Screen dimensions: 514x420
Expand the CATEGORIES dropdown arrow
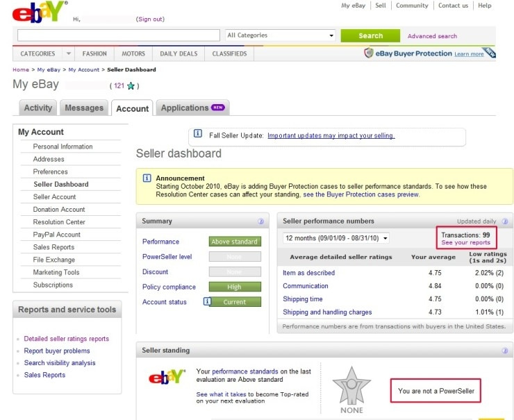point(69,53)
